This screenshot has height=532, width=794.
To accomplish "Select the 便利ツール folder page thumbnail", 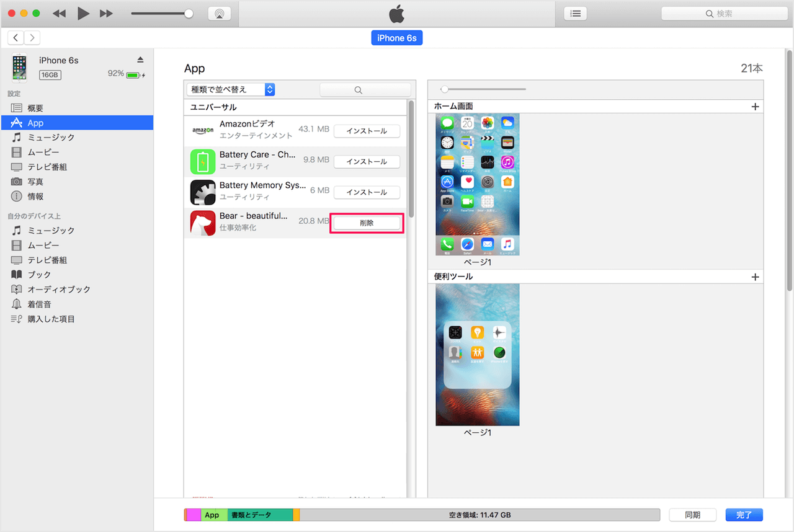I will pos(478,355).
